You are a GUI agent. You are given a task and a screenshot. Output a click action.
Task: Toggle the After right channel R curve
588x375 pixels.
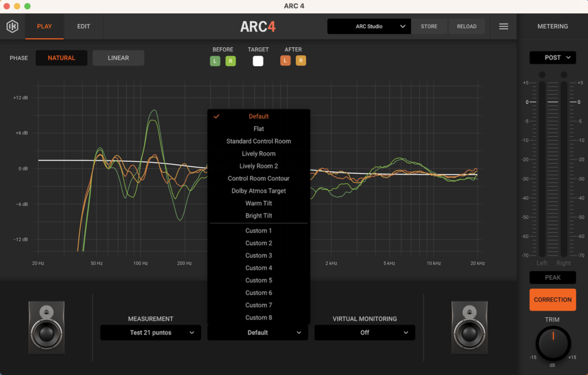coord(301,61)
